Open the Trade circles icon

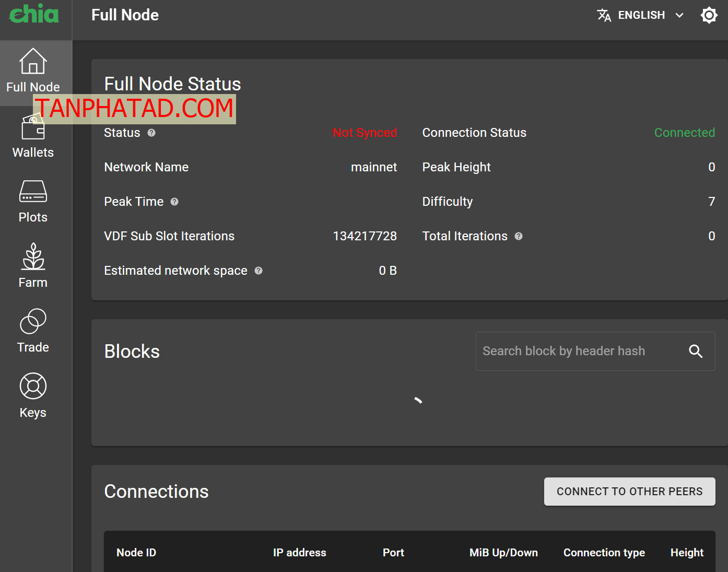coord(33,321)
